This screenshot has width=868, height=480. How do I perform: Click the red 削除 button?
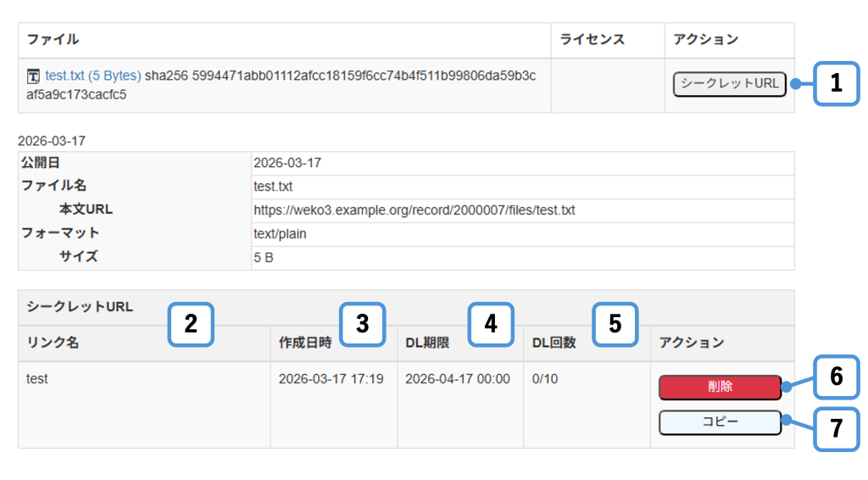coord(720,387)
